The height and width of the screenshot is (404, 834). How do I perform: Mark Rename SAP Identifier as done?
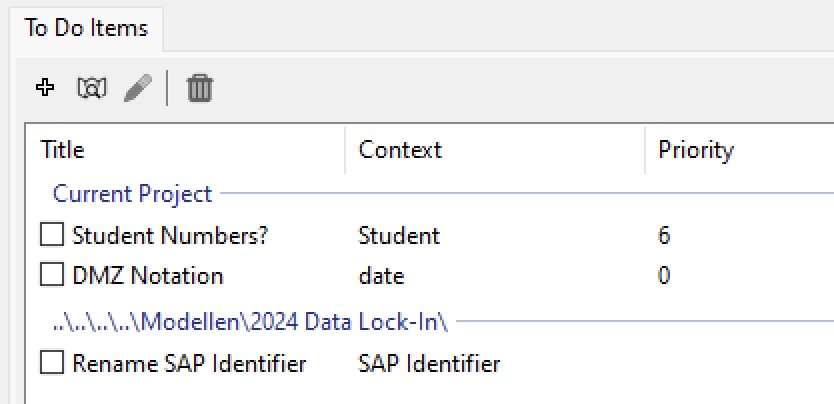click(x=51, y=363)
